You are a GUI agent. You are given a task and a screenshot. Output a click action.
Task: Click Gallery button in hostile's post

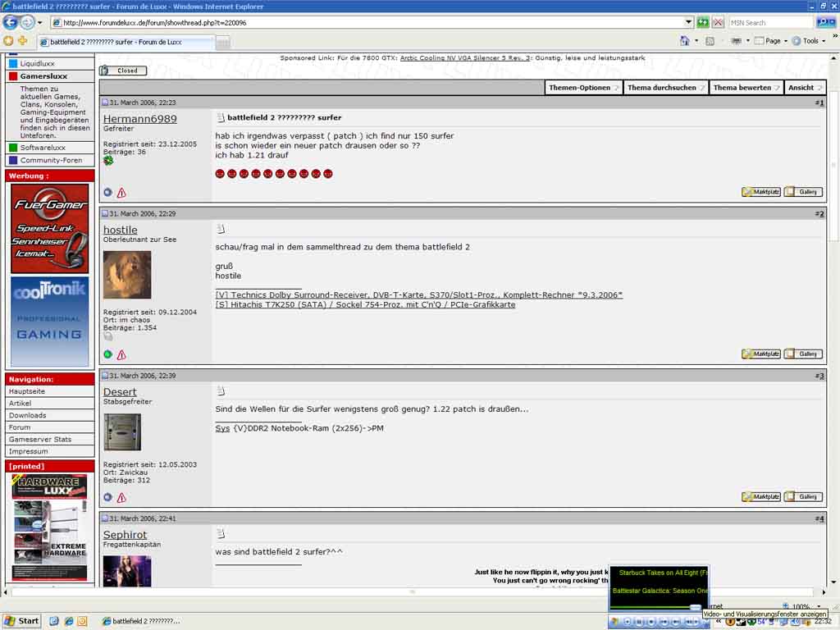point(803,354)
